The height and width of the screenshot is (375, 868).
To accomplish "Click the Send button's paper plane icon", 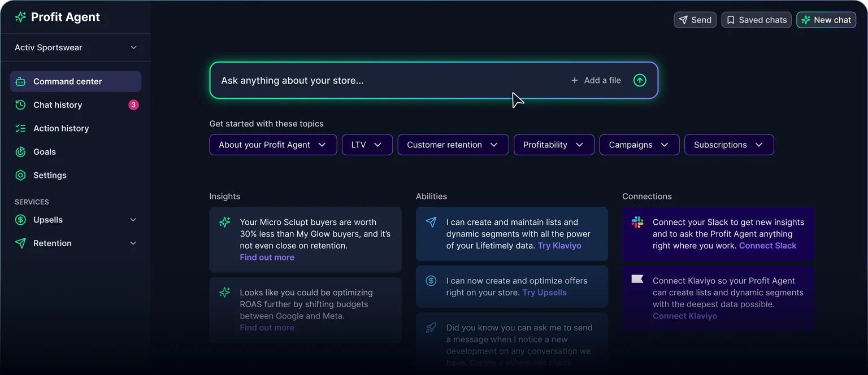I will pyautogui.click(x=683, y=20).
